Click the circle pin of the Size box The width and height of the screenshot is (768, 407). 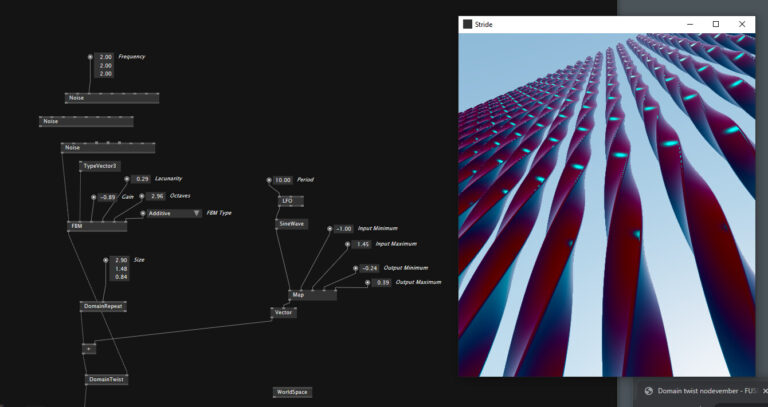105,260
